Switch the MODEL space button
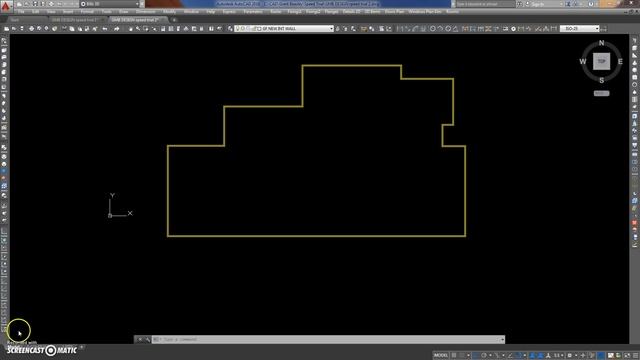The image size is (640, 360). [x=441, y=356]
